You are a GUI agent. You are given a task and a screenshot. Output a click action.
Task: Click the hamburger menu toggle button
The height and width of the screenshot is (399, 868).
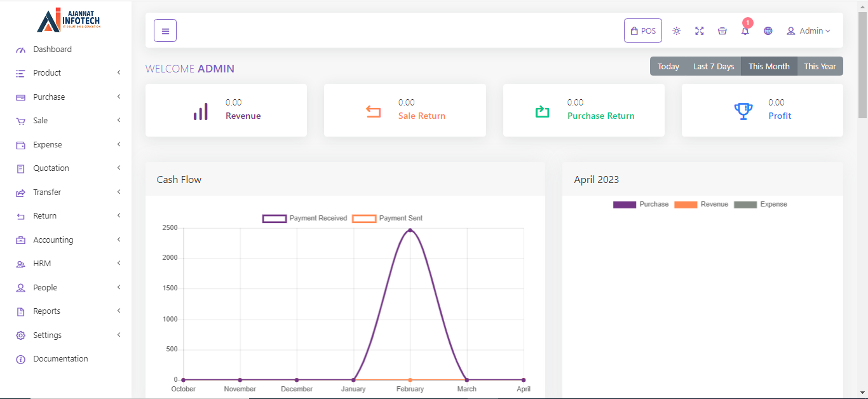165,30
